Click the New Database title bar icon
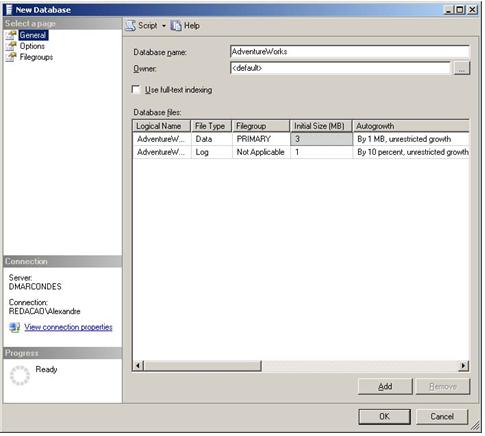Screen dimensions: 485x436 tap(9, 10)
